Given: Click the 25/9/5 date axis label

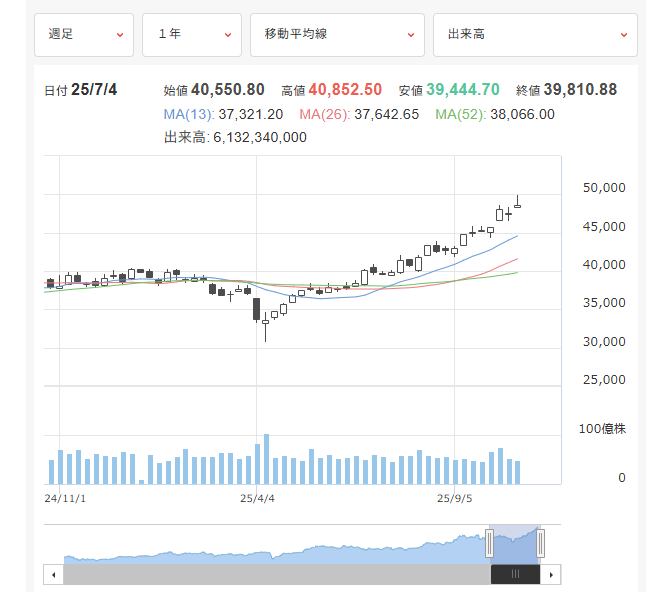Looking at the screenshot, I should click(x=455, y=496).
